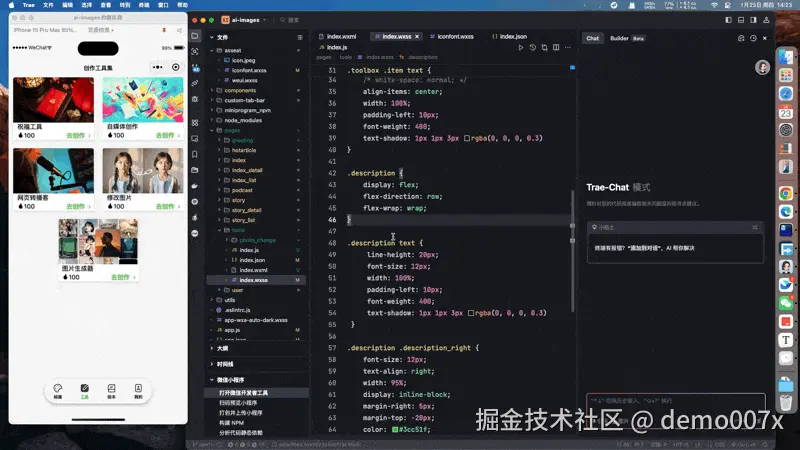Click 去创作 on the 图片生成器 card
The image size is (800, 450).
pyautogui.click(x=123, y=278)
